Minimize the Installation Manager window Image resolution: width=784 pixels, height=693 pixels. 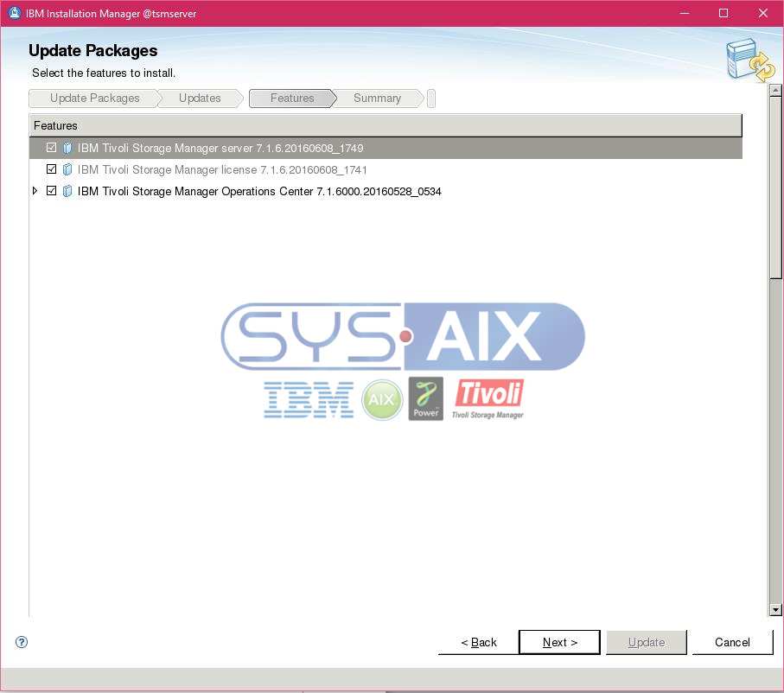coord(685,13)
